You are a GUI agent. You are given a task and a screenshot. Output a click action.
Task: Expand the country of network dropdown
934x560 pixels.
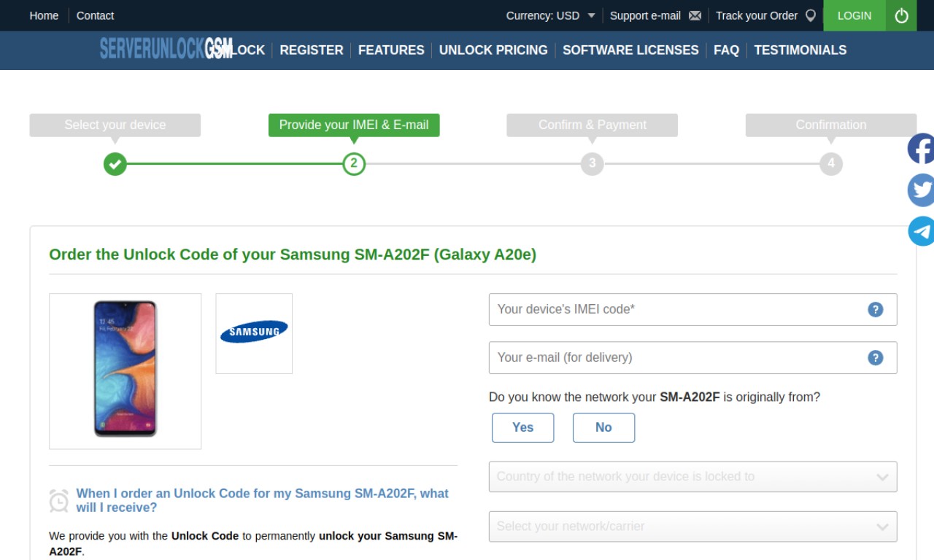[692, 477]
